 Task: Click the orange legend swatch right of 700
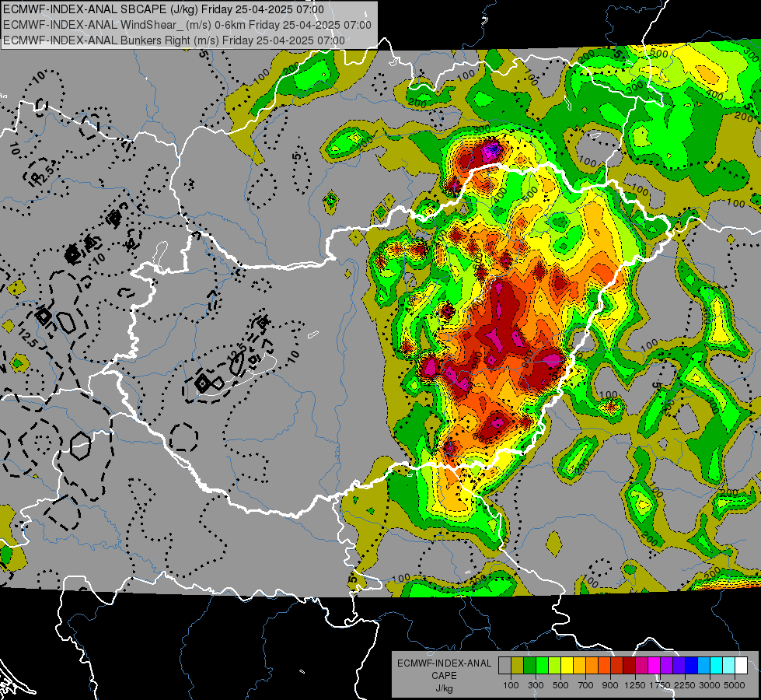click(x=592, y=666)
